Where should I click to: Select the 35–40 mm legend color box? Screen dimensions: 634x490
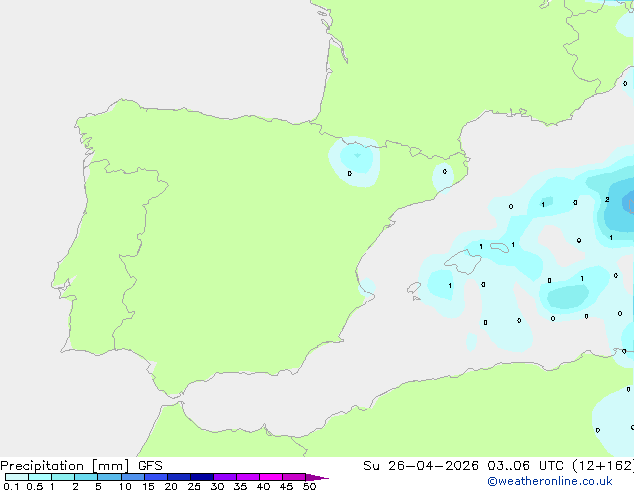tap(248, 477)
